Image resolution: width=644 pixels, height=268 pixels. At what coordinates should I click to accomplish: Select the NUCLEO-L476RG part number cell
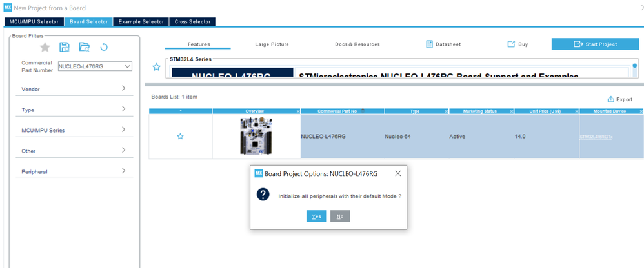pyautogui.click(x=343, y=137)
